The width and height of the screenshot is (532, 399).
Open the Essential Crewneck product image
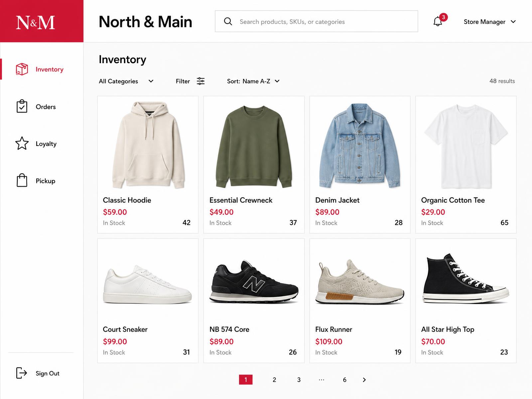pyautogui.click(x=254, y=146)
